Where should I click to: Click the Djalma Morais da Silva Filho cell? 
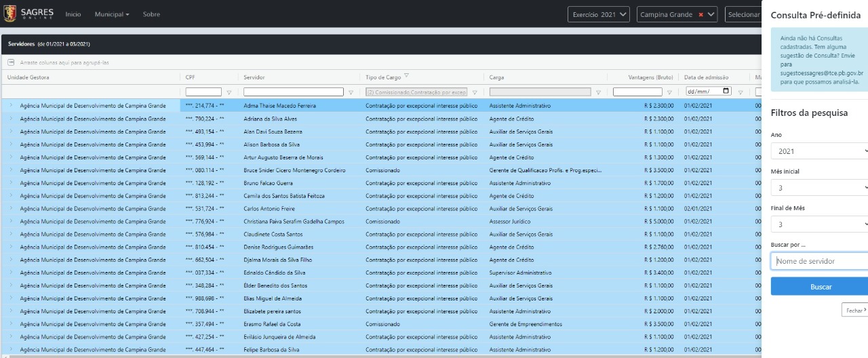tap(300, 260)
